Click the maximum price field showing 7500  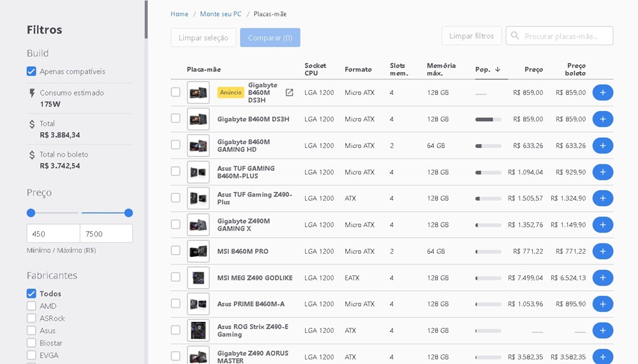coord(106,233)
